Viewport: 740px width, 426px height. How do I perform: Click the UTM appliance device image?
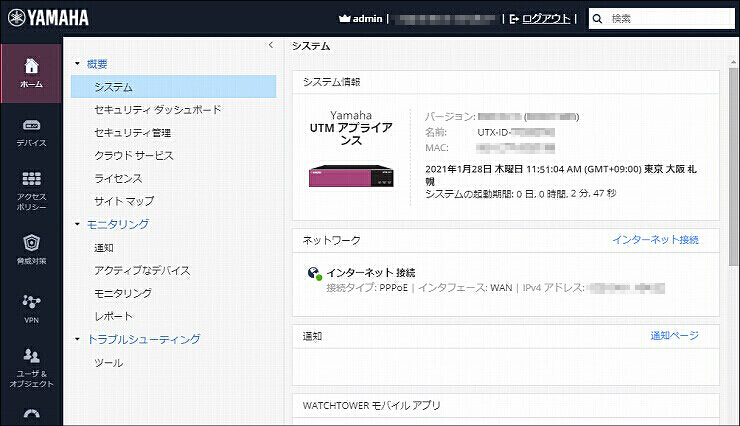351,176
